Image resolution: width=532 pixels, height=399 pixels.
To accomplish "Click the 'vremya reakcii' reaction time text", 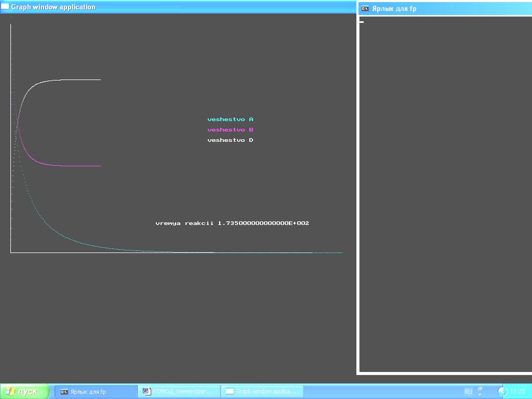I will [x=232, y=223].
